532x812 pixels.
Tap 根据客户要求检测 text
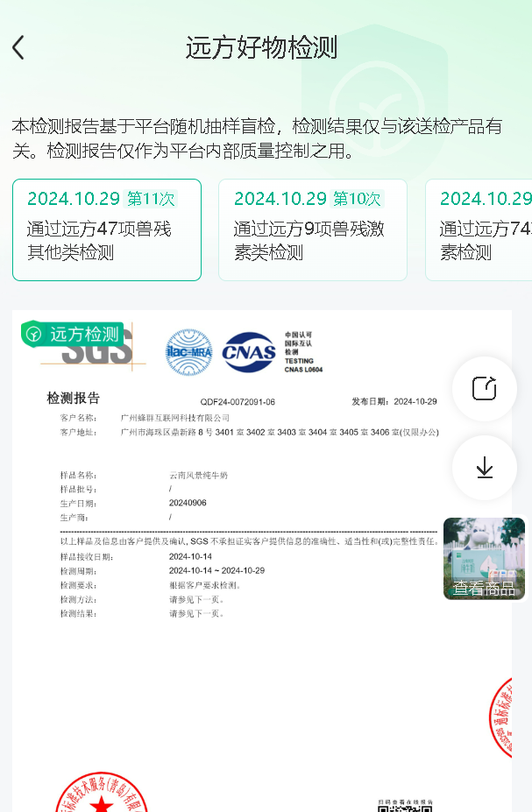pyautogui.click(x=205, y=585)
